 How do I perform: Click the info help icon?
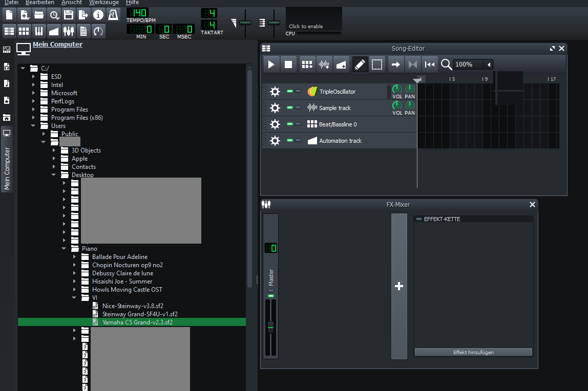tap(98, 15)
